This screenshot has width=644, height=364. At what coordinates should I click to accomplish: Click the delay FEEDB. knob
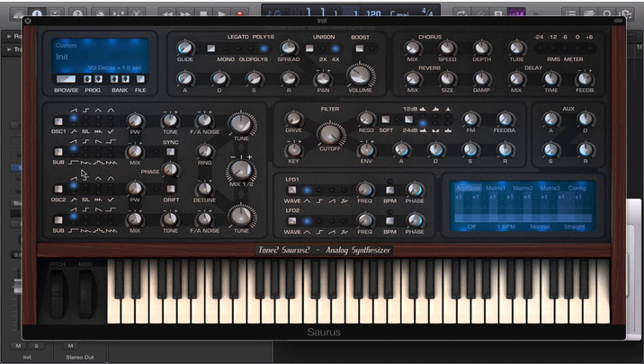pos(586,78)
